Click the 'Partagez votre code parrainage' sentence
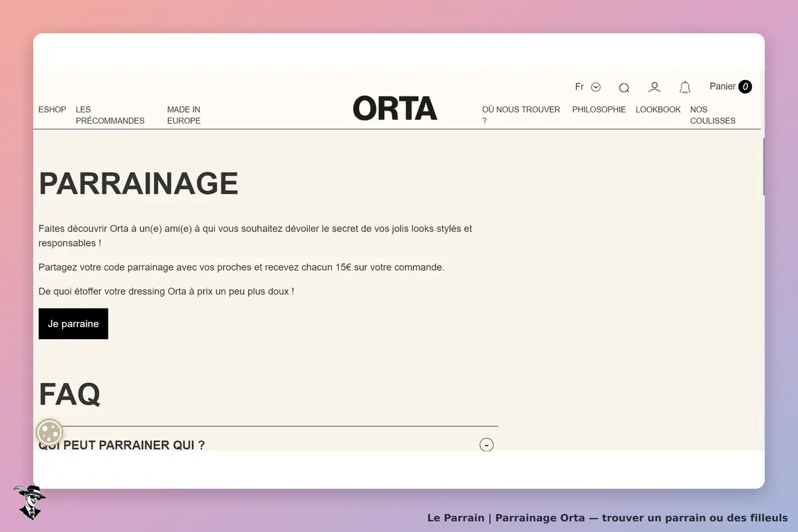 pyautogui.click(x=241, y=267)
